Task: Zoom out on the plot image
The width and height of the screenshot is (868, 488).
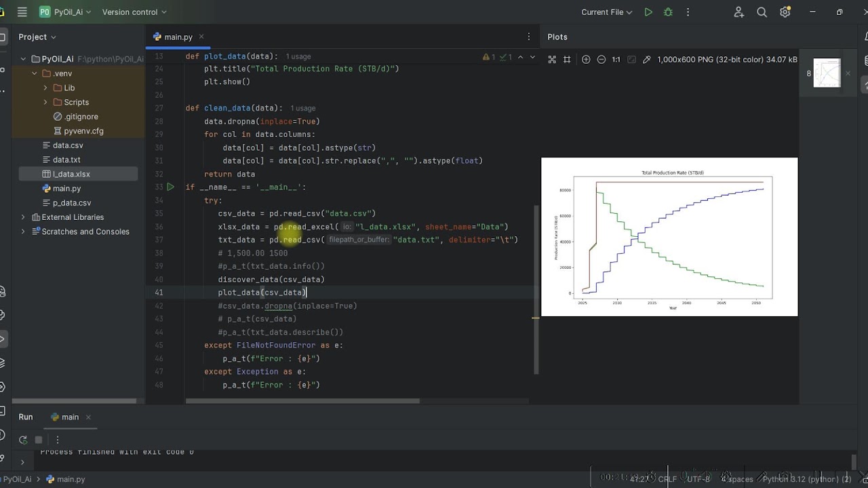Action: tap(601, 60)
